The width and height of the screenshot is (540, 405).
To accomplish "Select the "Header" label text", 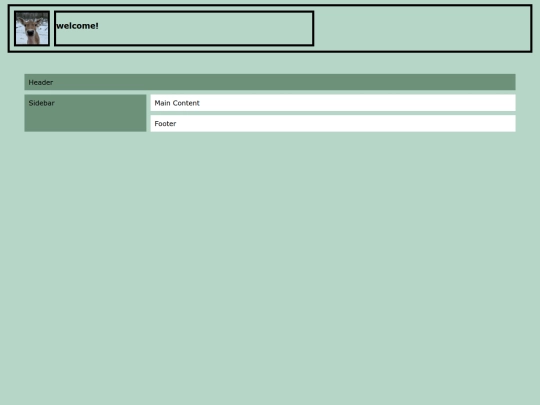I will tap(41, 82).
